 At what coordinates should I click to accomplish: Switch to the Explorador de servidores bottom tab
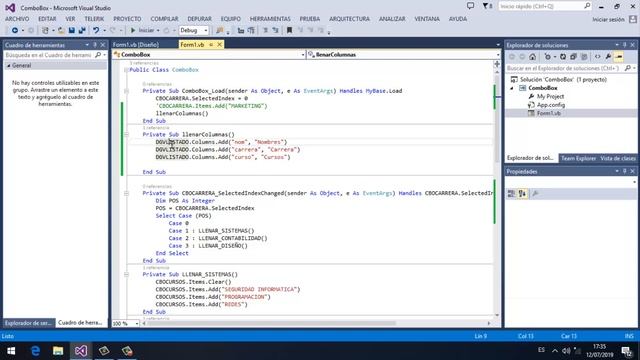(x=29, y=323)
